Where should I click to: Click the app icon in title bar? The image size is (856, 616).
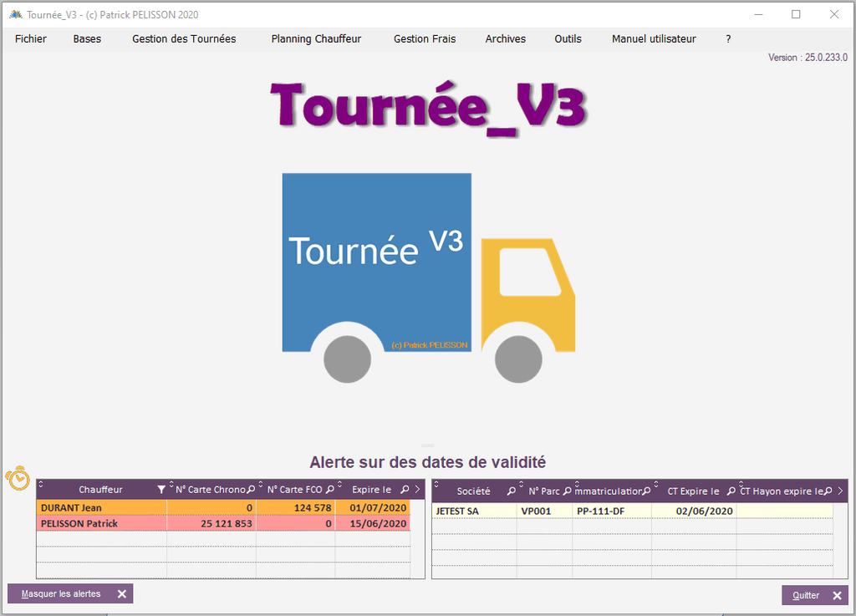[x=15, y=15]
